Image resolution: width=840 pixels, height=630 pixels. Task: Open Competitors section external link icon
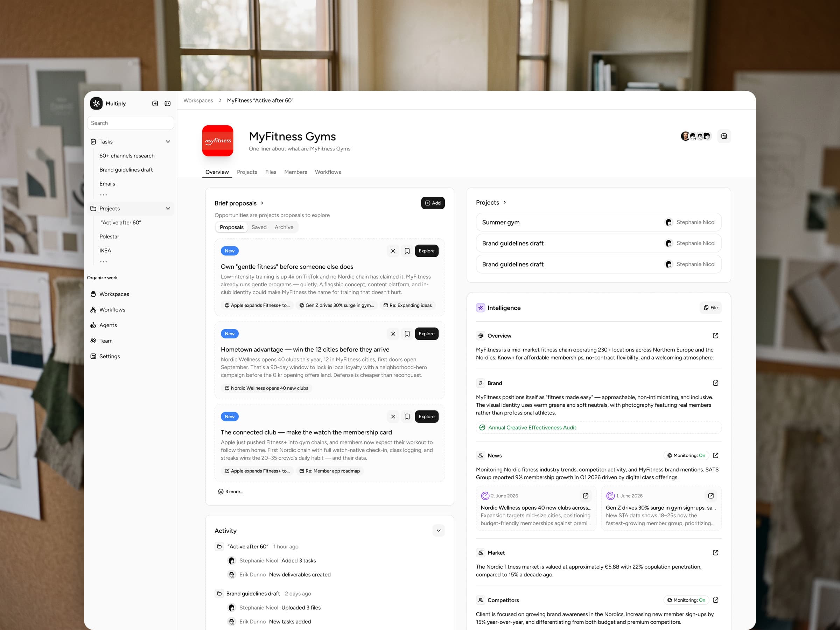point(715,600)
